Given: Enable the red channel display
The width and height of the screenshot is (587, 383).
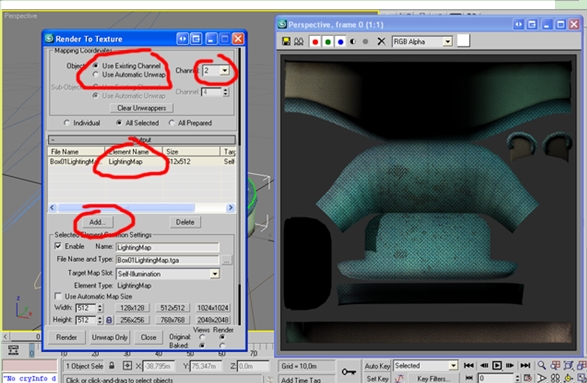Looking at the screenshot, I should (315, 42).
